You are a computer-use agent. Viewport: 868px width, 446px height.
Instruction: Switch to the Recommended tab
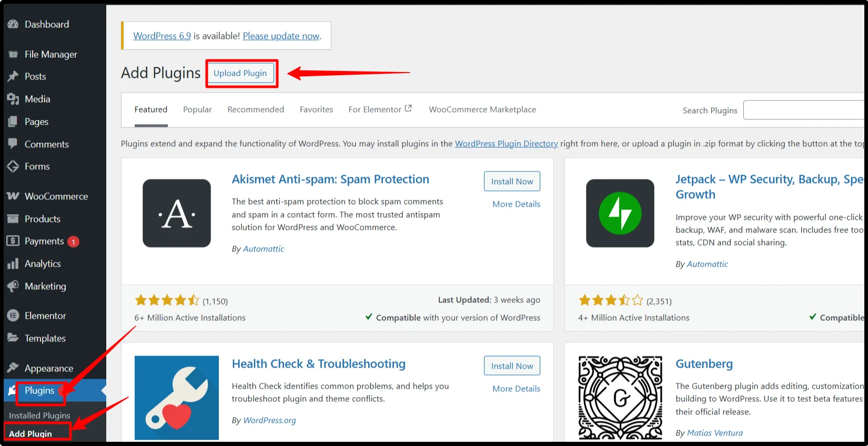(x=256, y=109)
